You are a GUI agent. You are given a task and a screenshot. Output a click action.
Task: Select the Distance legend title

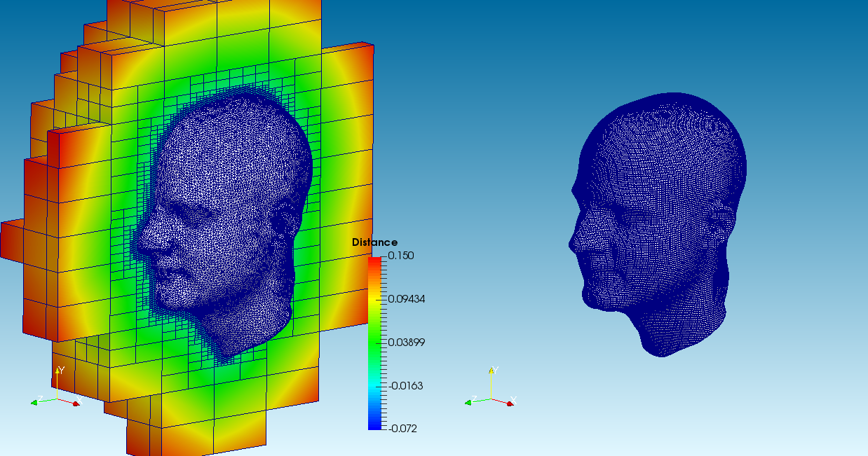pos(374,242)
